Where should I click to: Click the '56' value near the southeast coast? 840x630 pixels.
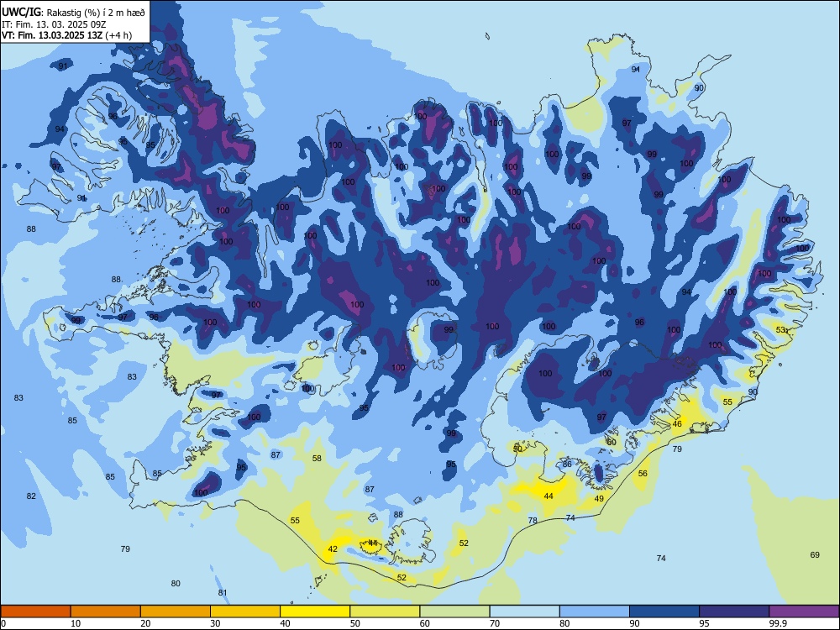point(643,473)
